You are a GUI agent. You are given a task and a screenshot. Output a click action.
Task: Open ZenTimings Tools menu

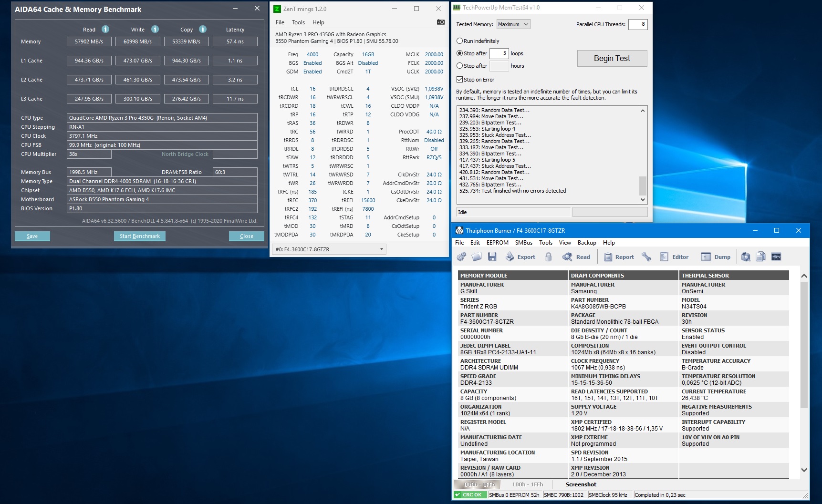(298, 22)
